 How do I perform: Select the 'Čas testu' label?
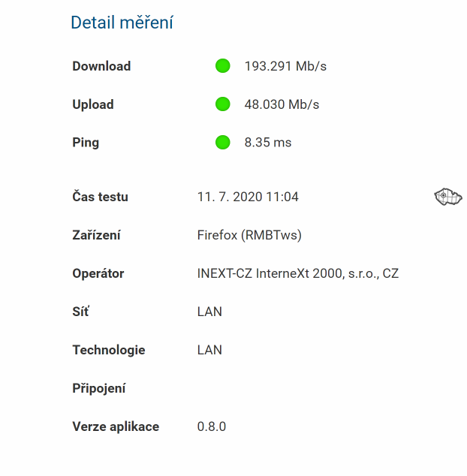coord(100,197)
